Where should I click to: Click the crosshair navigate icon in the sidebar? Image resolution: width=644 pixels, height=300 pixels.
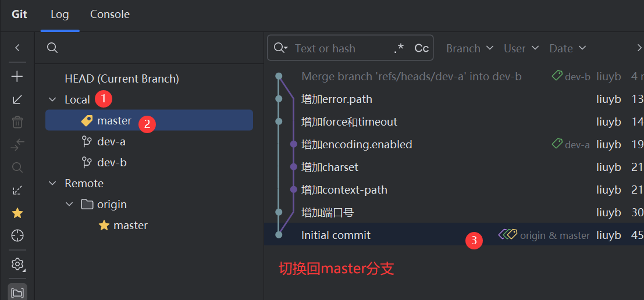click(17, 235)
